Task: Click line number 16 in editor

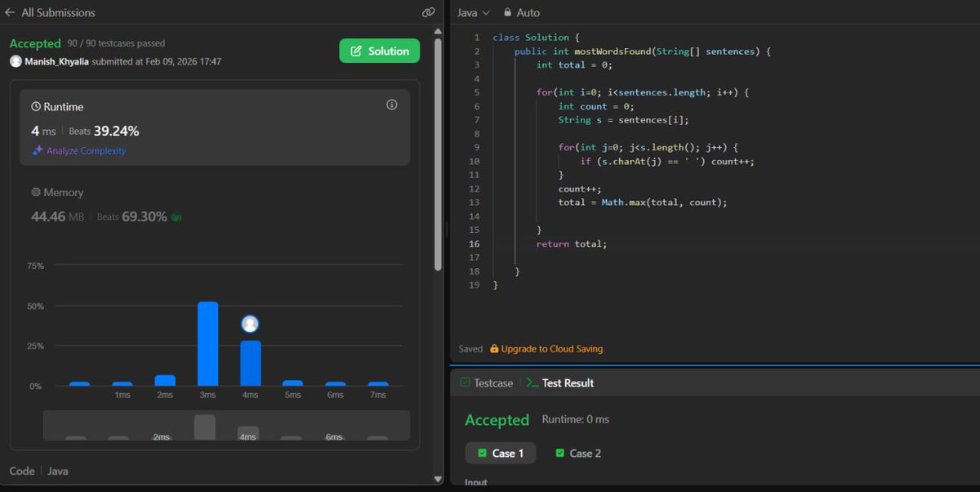Action: [x=474, y=244]
